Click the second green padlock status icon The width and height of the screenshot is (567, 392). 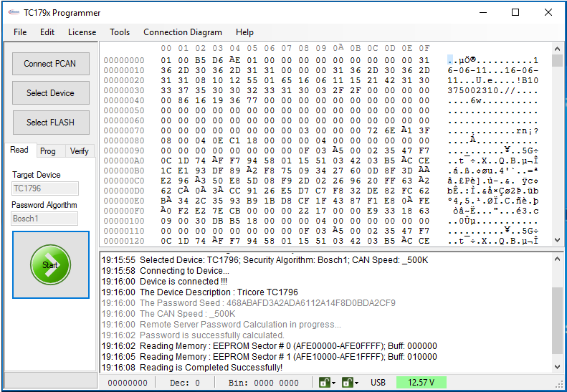(347, 383)
